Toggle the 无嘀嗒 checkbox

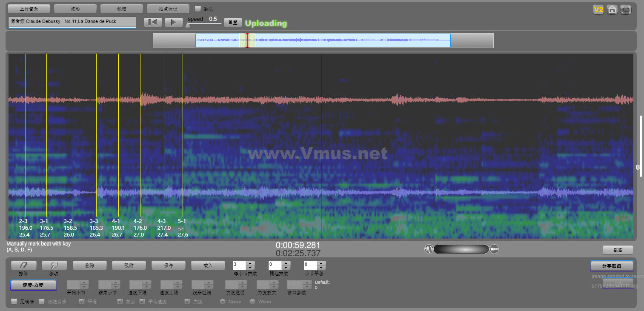(x=14, y=302)
